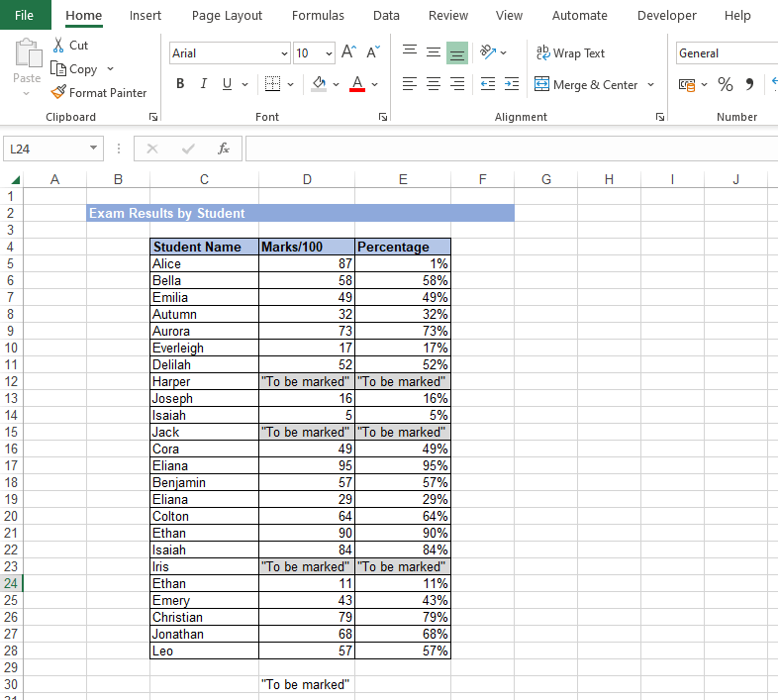Click the Insert Function fx icon
The image size is (778, 700).
click(224, 149)
